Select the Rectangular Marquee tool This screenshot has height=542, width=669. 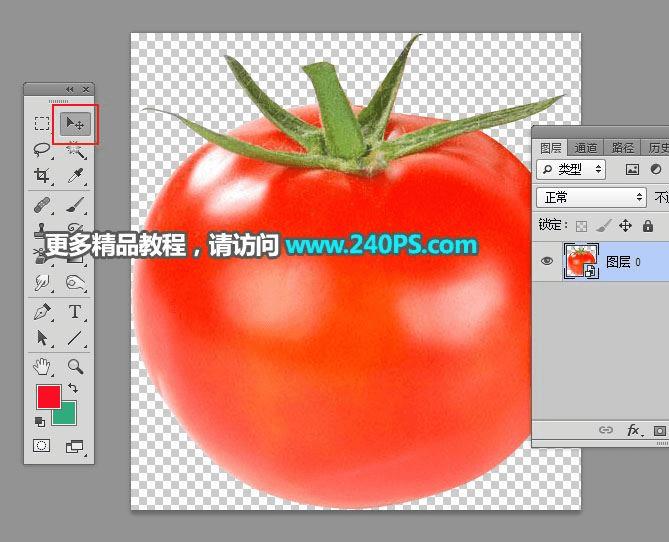(42, 123)
